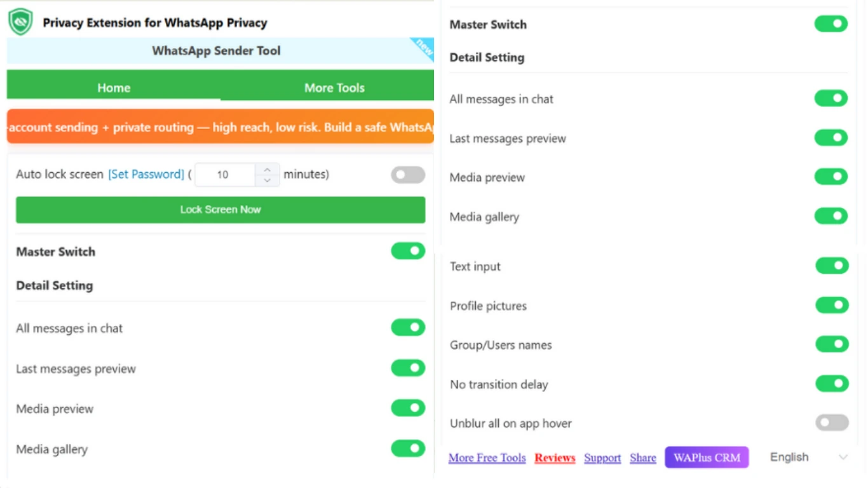Open the More Tools tab
Image resolution: width=868 pixels, height=488 pixels.
pos(334,88)
